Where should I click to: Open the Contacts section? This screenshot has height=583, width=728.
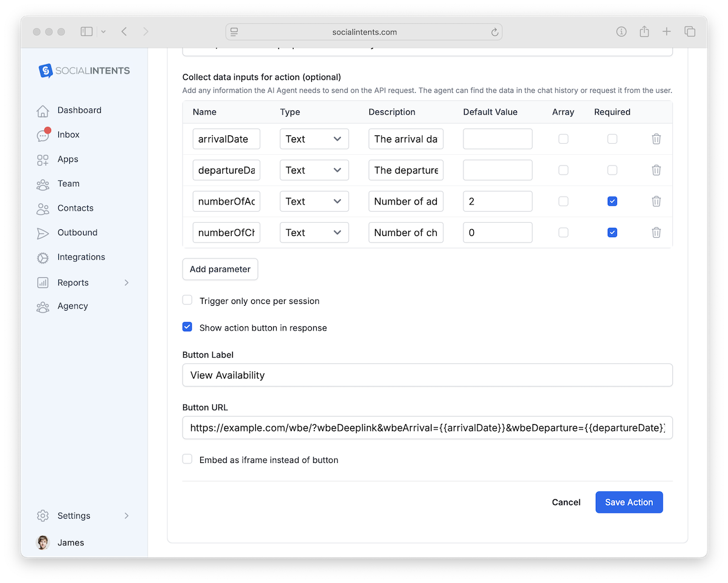click(x=76, y=208)
